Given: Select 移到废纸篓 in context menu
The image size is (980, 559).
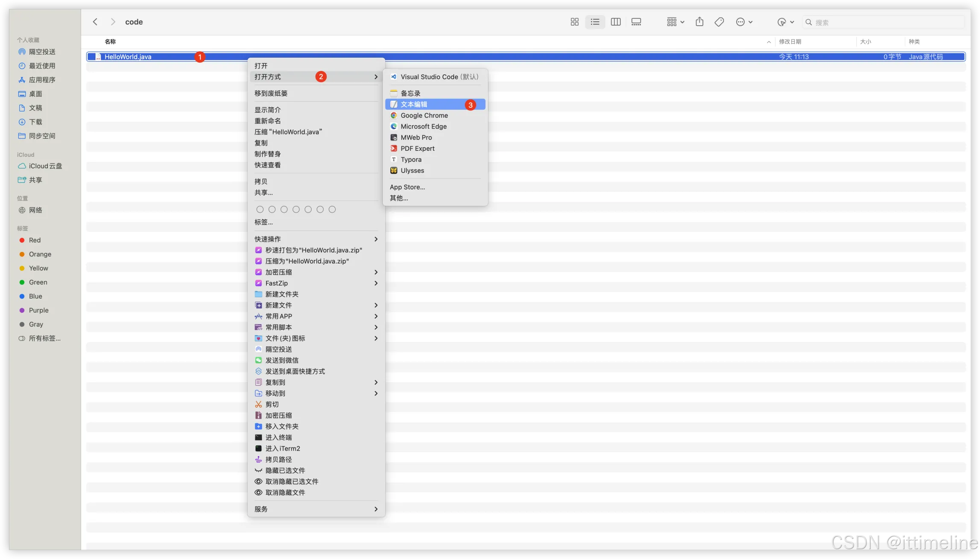Looking at the screenshot, I should (x=271, y=93).
